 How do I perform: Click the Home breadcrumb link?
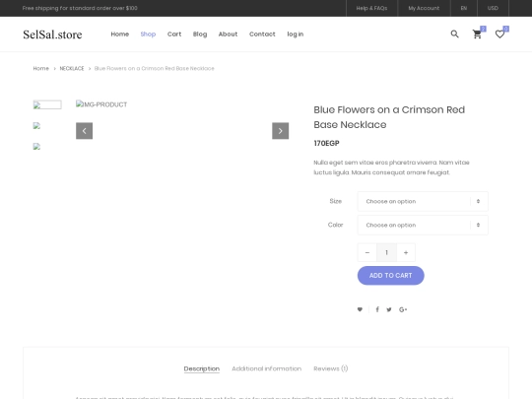(40, 68)
